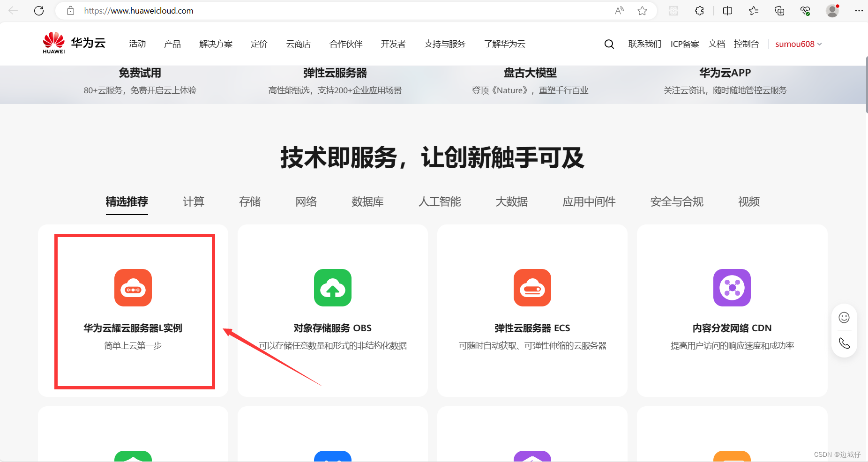Open the 华为云耀云服务器L实例 title
The image size is (868, 462).
click(x=133, y=328)
